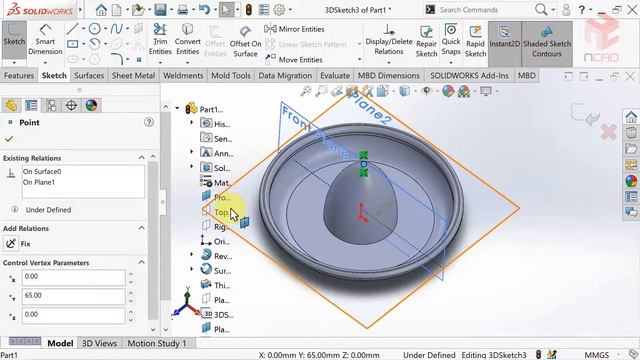Image resolution: width=640 pixels, height=360 pixels.
Task: Expand the Revolve feature in tree
Action: tap(192, 255)
